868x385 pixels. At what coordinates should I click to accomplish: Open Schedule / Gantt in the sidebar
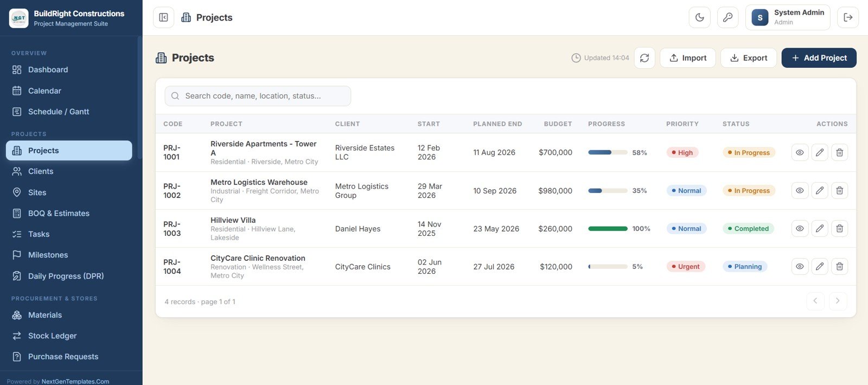click(69, 112)
